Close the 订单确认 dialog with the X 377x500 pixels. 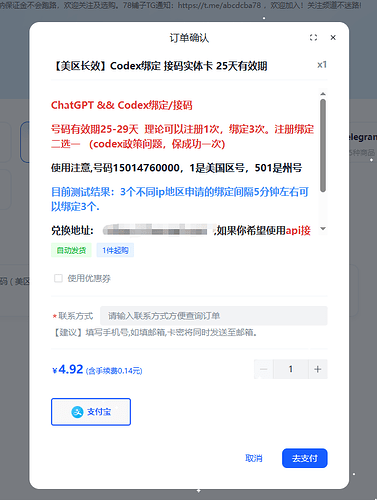pos(333,38)
